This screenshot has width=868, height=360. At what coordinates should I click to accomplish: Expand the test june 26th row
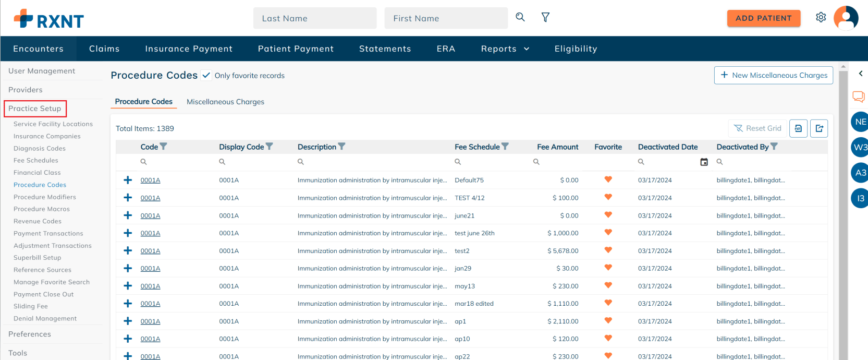(x=128, y=233)
